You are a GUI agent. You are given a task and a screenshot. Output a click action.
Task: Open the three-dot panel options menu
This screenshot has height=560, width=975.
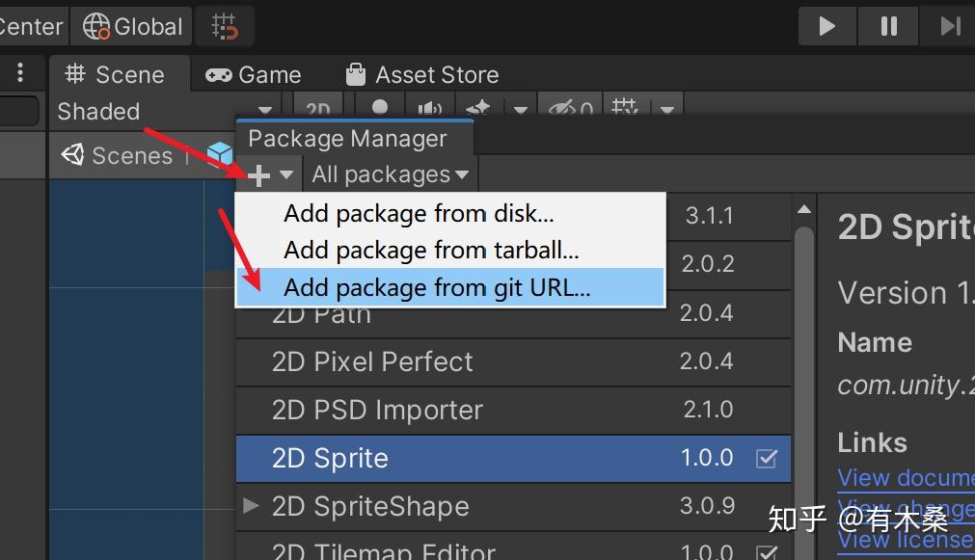(x=20, y=73)
